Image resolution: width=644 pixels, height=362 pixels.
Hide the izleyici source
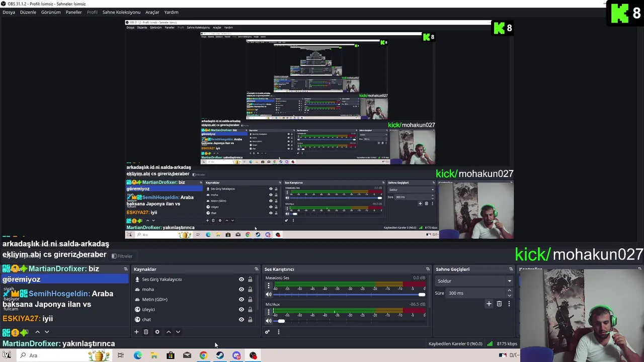click(x=241, y=310)
